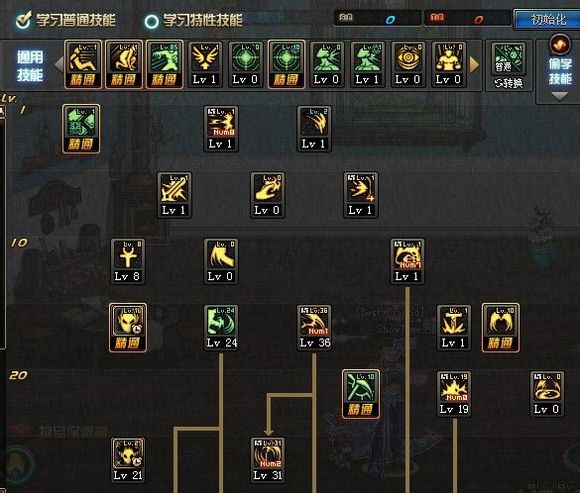This screenshot has width=580, height=493.
Task: Select the Lv 21 mask skill icon
Action: pyautogui.click(x=128, y=460)
